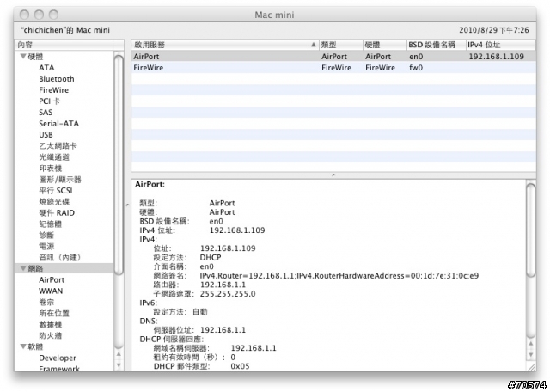Image resolution: width=550 pixels, height=392 pixels.
Task: Sort by the BSD 設備名稱 column header
Action: coord(436,45)
